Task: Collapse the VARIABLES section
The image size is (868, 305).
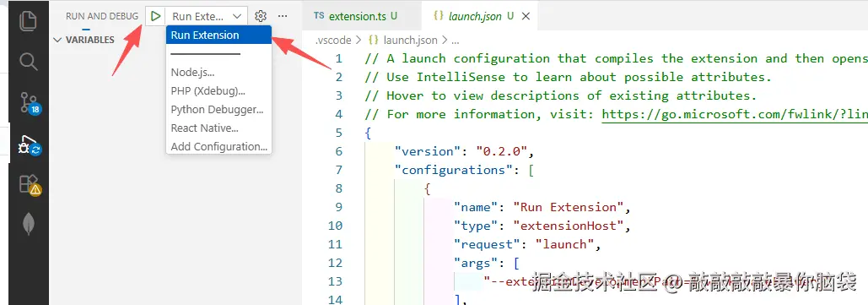Action: pyautogui.click(x=84, y=40)
